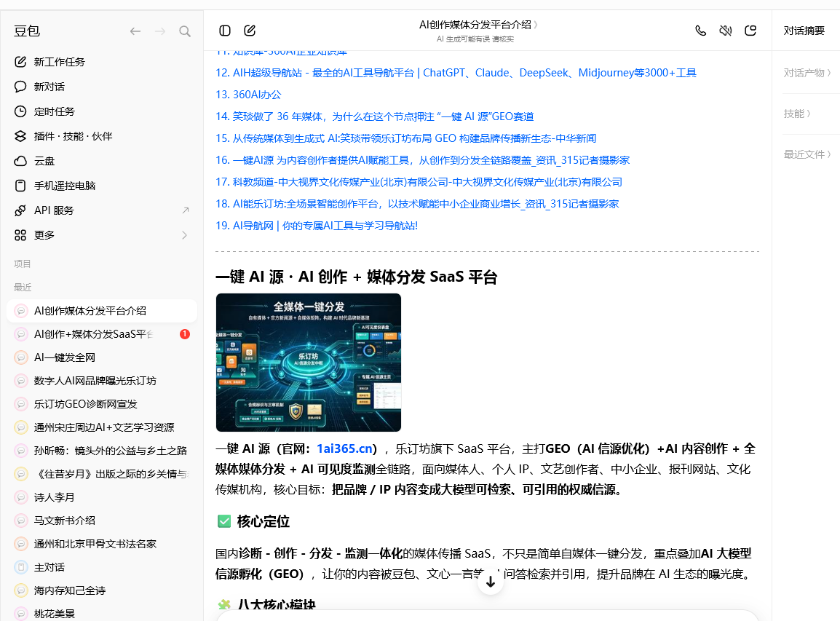Open reference 17 科教频道-中大视界 link
Screen dimensions: 840x621
[x=419, y=181]
